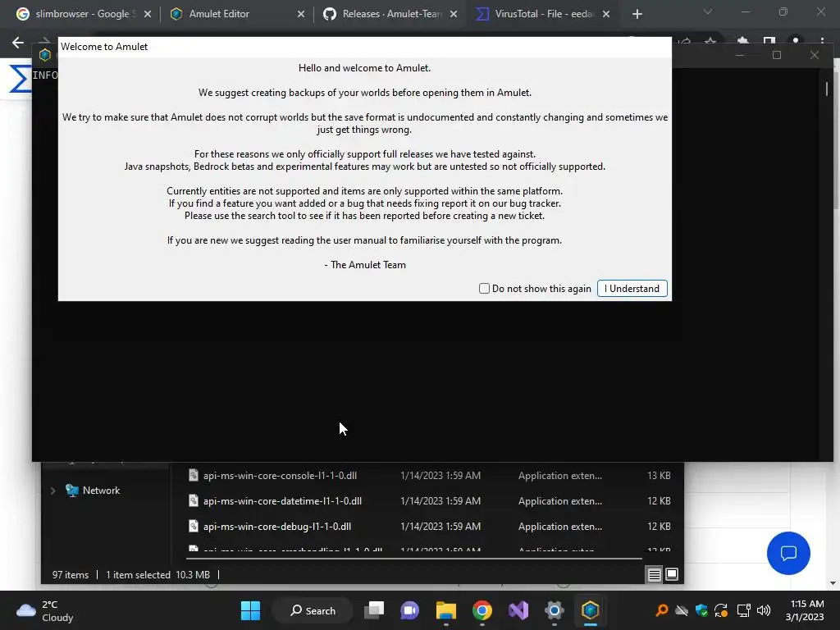Click the console dll file icon
840x630 pixels.
(x=194, y=475)
